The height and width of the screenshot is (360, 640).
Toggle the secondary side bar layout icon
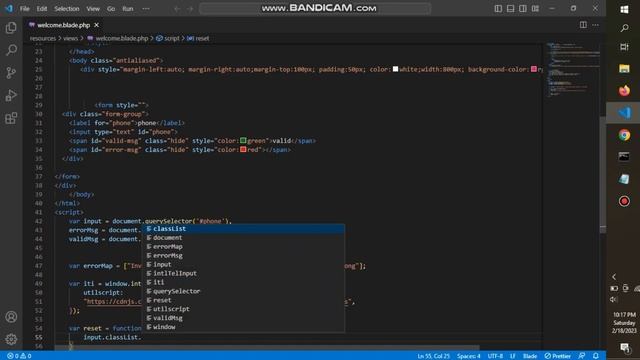pyautogui.click(x=522, y=9)
